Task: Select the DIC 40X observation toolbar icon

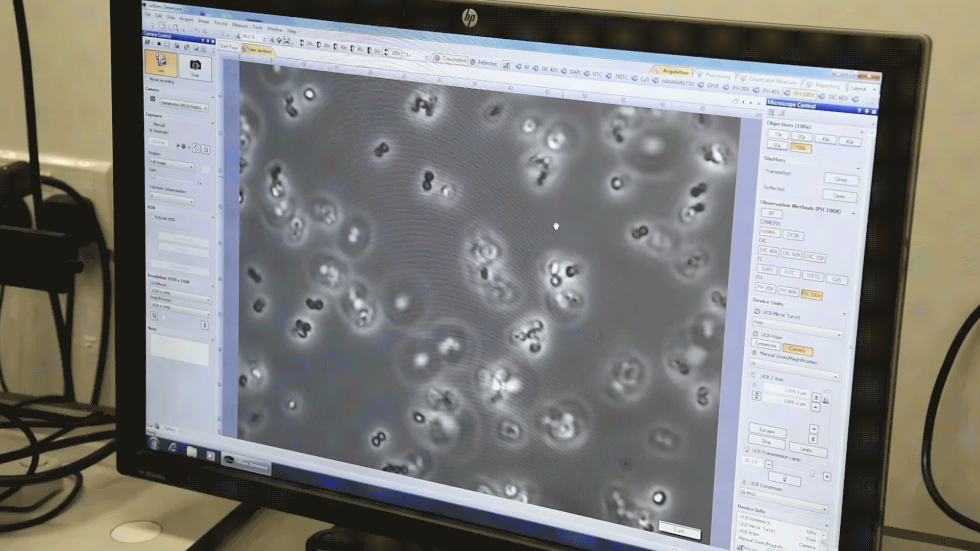Action: point(545,69)
